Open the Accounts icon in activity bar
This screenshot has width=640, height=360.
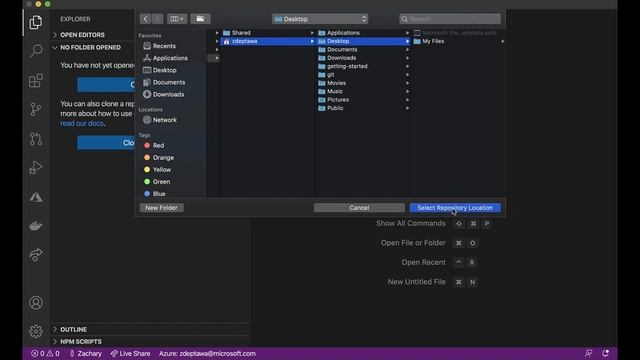(36, 302)
